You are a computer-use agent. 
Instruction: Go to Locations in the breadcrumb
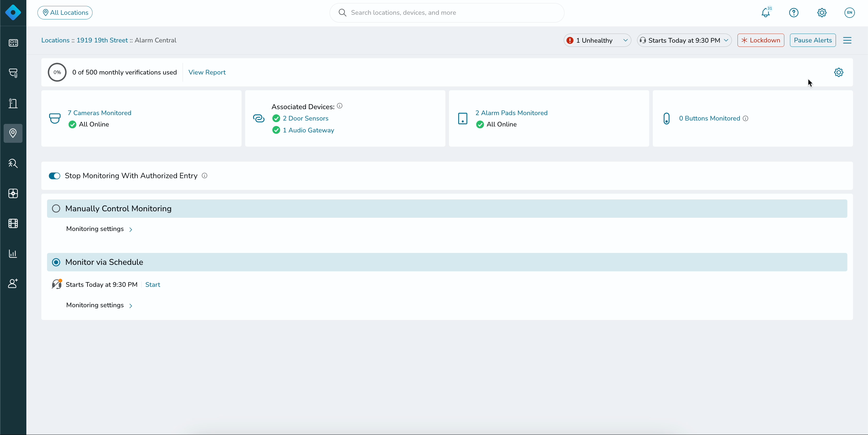55,40
